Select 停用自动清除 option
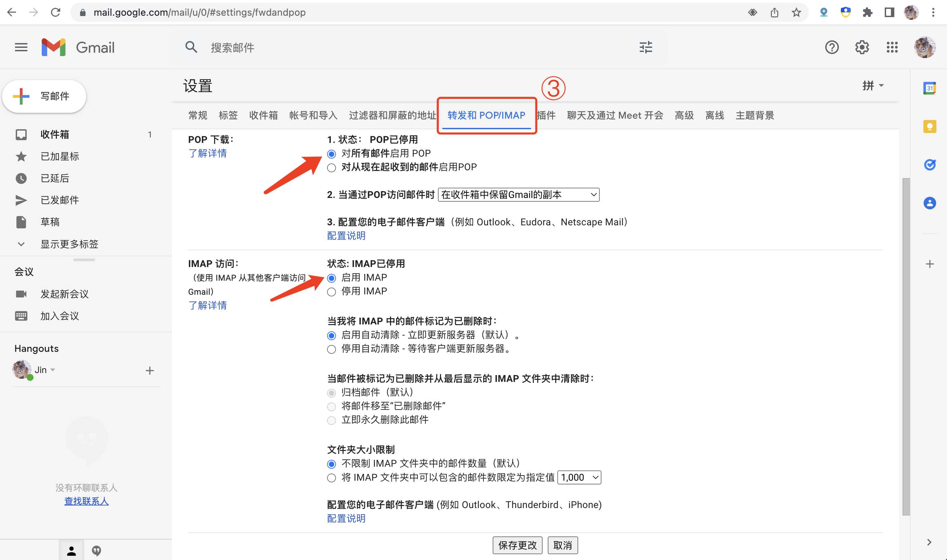The width and height of the screenshot is (947, 560). [x=331, y=349]
